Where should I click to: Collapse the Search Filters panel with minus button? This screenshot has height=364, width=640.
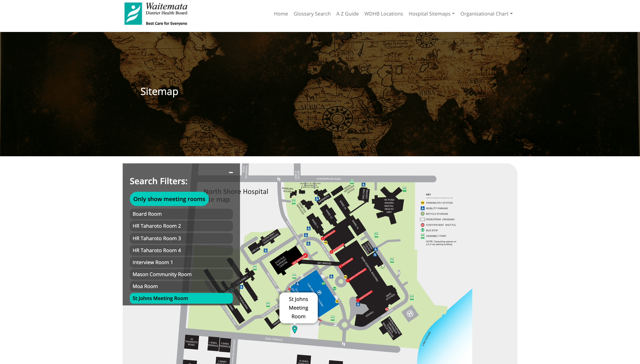(x=231, y=172)
